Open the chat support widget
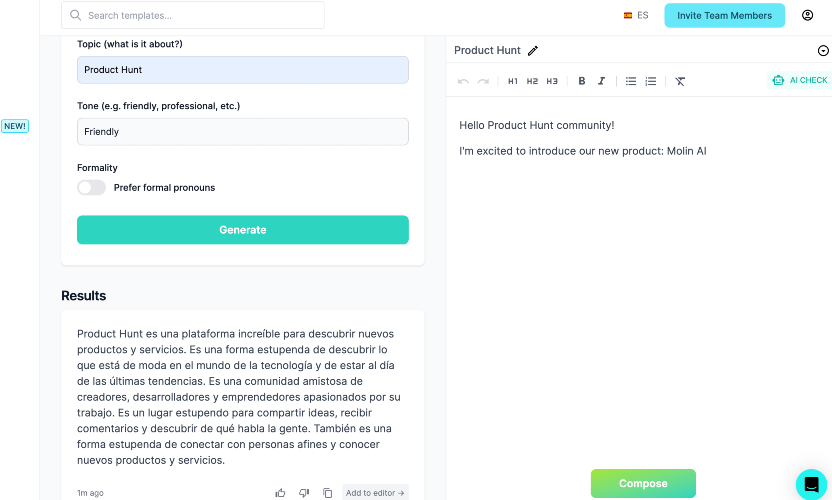 811,484
